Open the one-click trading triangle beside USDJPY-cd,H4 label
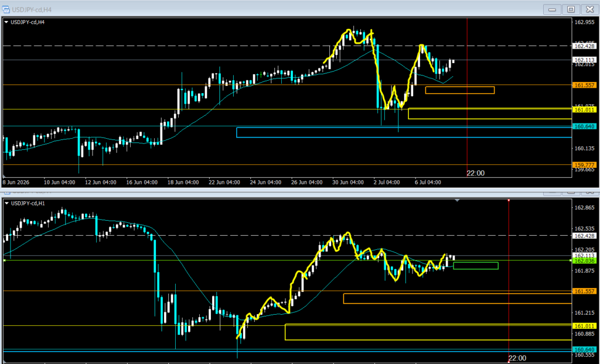This screenshot has width=600, height=364. click(6, 22)
